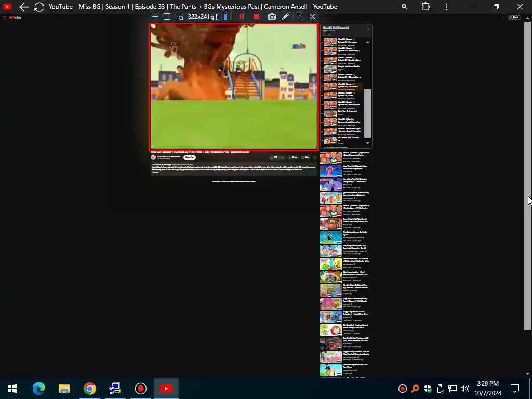This screenshot has height=399, width=532.
Task: Close the Miss BG playlist panel
Action: pos(368,29)
